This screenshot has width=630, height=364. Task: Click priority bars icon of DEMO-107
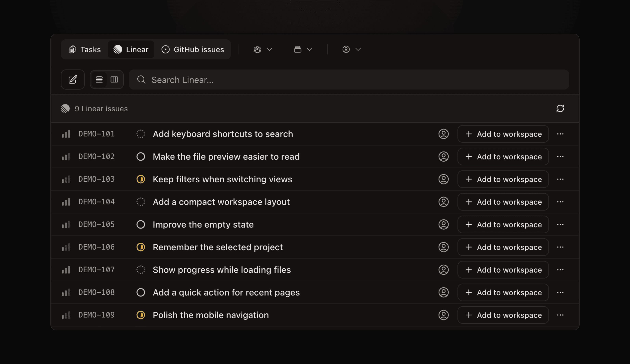coord(66,270)
